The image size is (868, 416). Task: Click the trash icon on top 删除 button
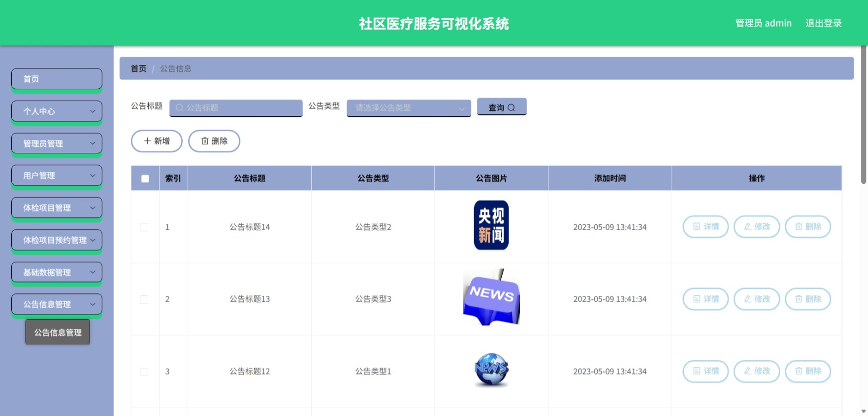pos(205,141)
